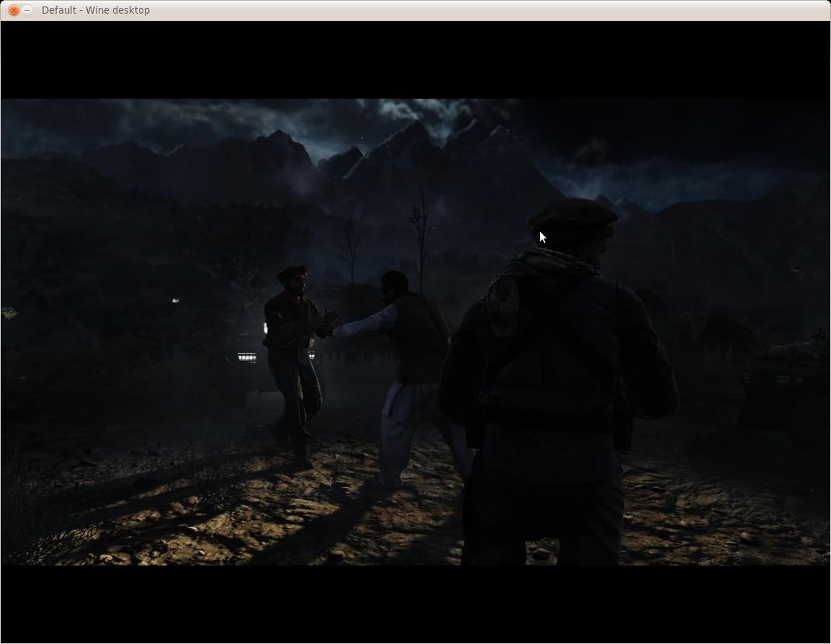Click the 'Default - Wine desktop' title text

pos(95,10)
